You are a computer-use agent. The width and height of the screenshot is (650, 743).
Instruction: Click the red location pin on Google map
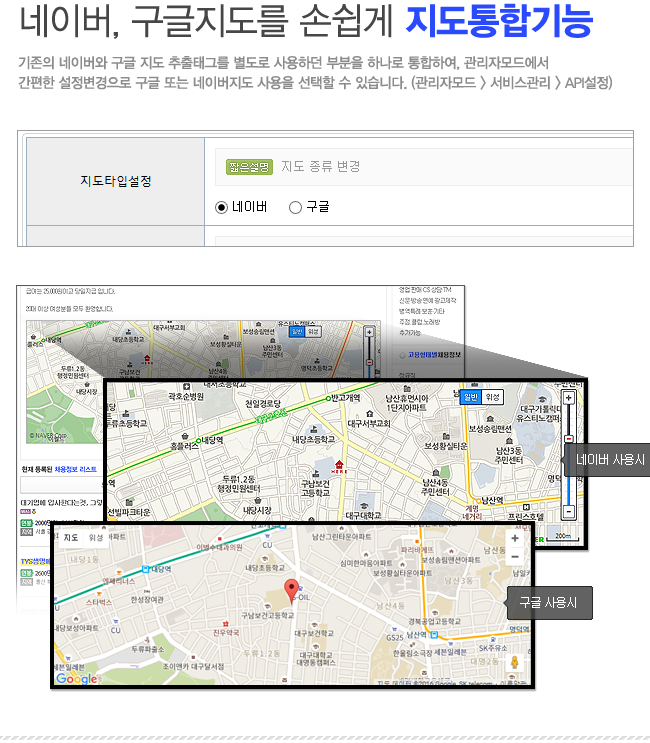291,590
